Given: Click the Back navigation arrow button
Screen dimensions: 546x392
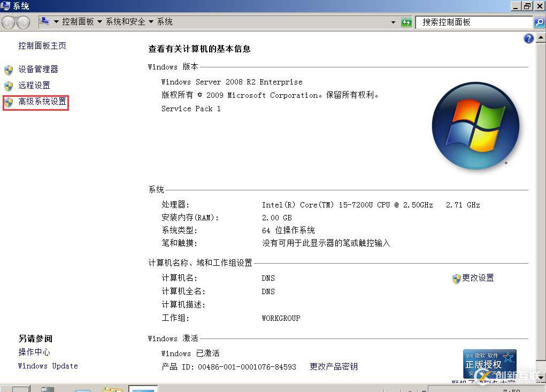Looking at the screenshot, I should (8, 22).
